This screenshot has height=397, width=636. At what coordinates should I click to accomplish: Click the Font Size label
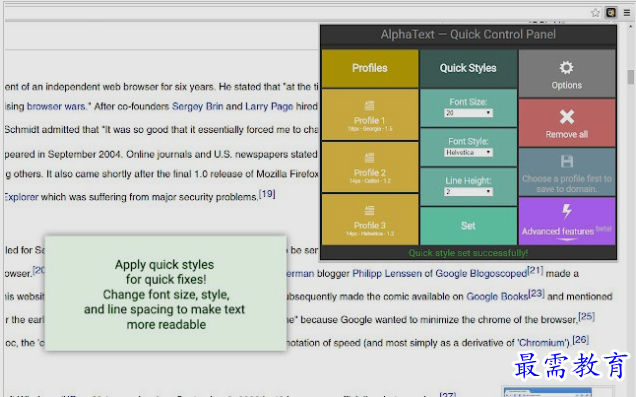pyautogui.click(x=468, y=102)
